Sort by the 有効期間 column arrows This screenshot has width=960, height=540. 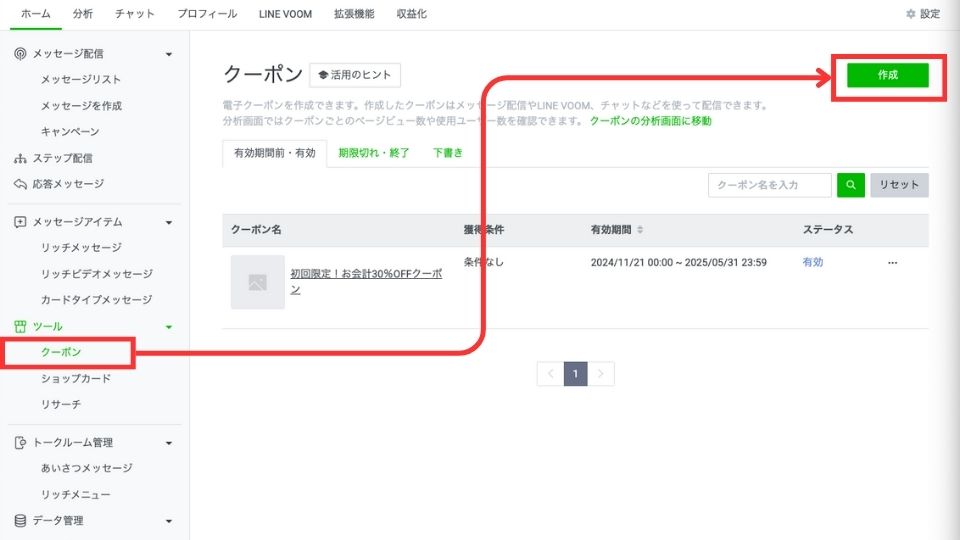[640, 230]
